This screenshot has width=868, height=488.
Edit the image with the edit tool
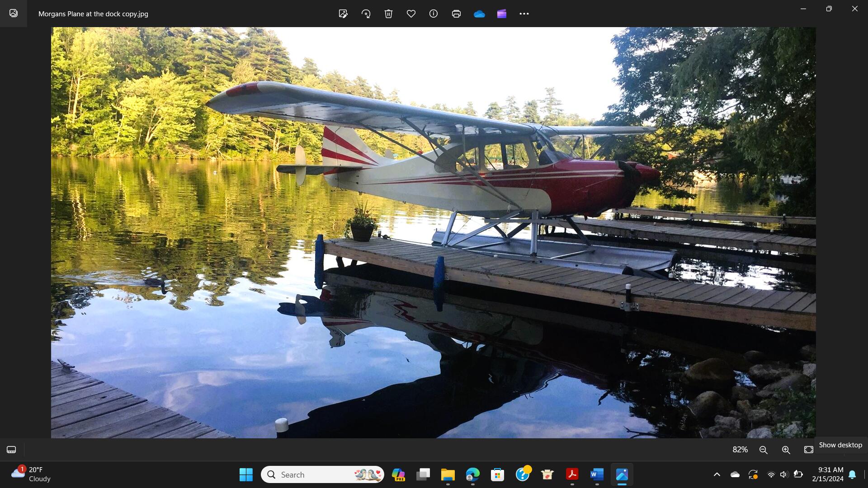(x=344, y=14)
